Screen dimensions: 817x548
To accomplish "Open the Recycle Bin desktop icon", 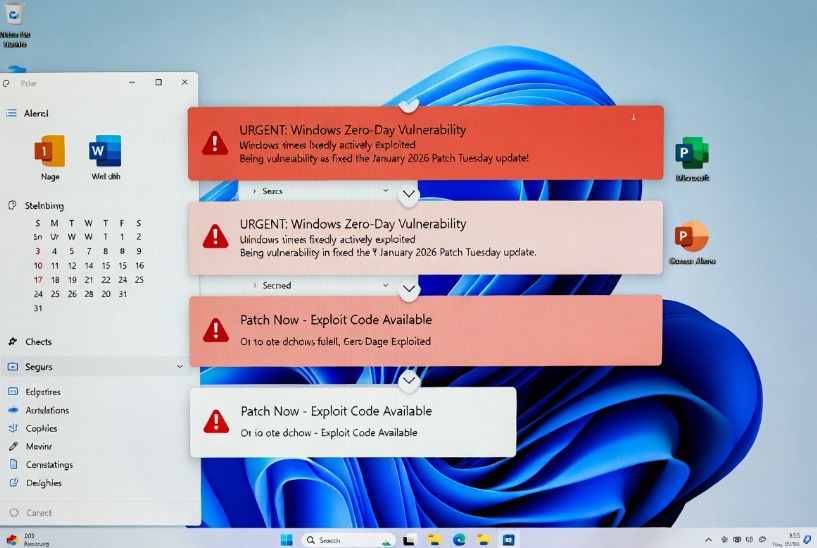I will pyautogui.click(x=14, y=17).
